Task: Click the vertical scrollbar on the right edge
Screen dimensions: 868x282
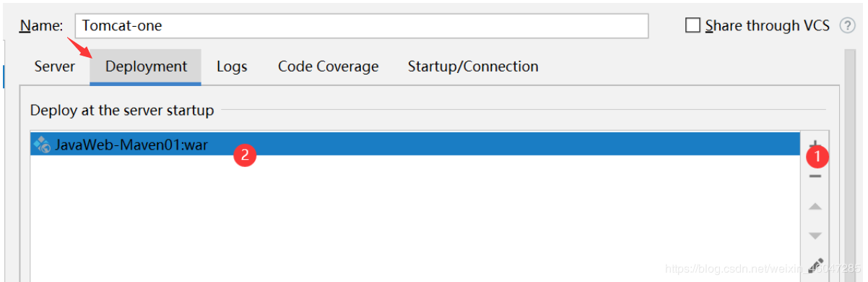Action: [x=851, y=166]
